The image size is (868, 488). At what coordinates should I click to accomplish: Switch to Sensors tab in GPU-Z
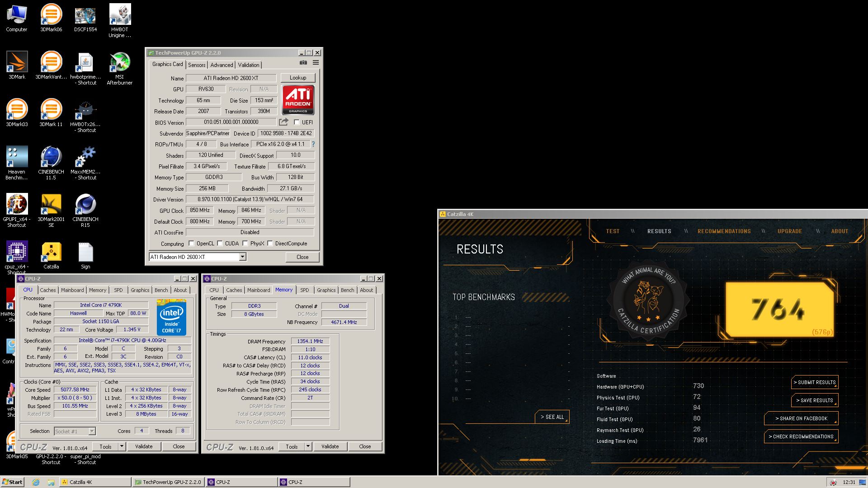(197, 65)
